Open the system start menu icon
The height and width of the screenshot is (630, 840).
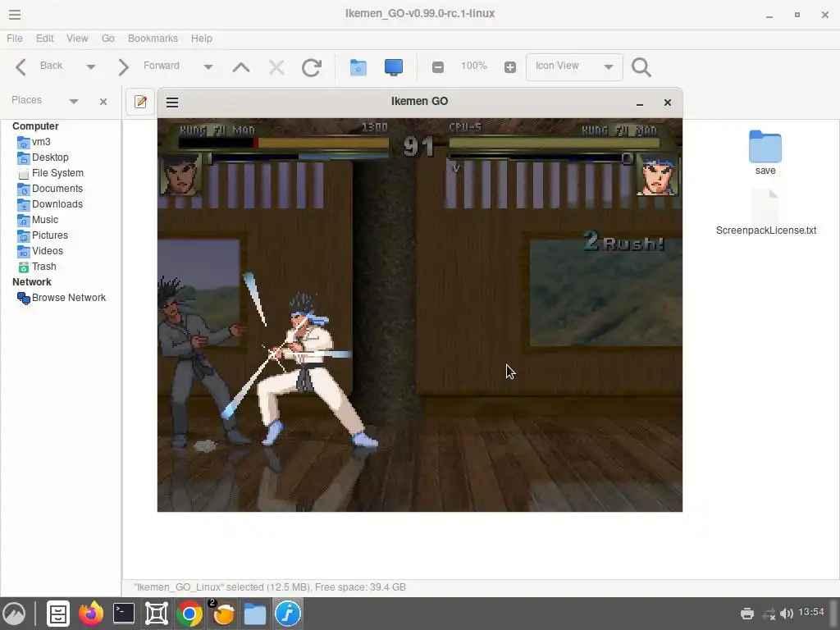15,614
